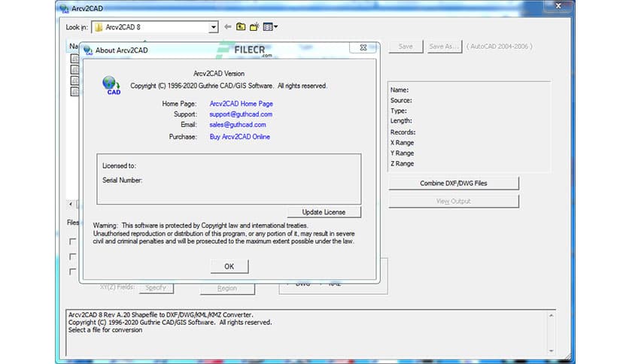Go up one folder level
The height and width of the screenshot is (364, 629).
(241, 27)
